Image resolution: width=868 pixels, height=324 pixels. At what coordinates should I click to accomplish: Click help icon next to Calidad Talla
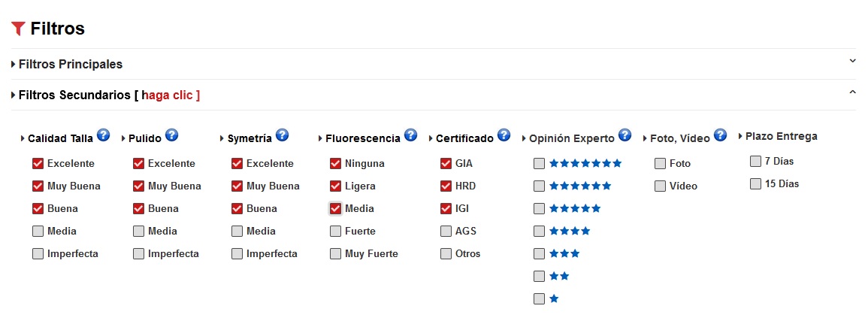click(103, 136)
